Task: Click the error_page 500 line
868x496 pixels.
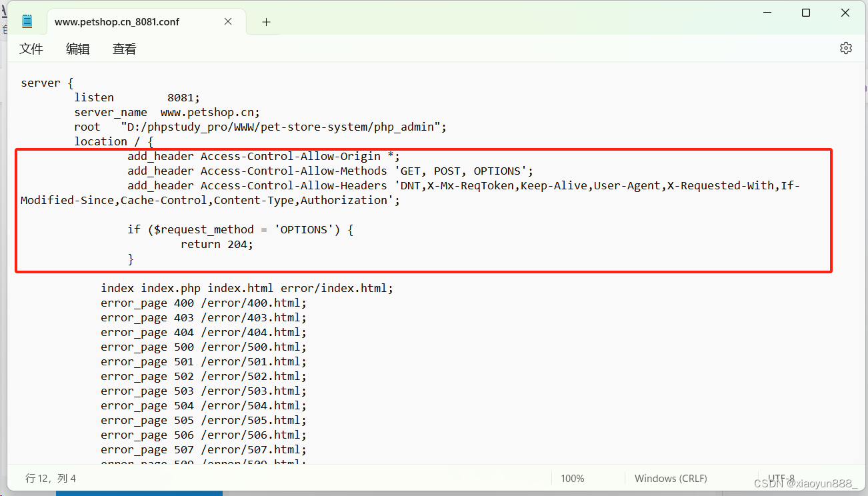Action: tap(203, 347)
